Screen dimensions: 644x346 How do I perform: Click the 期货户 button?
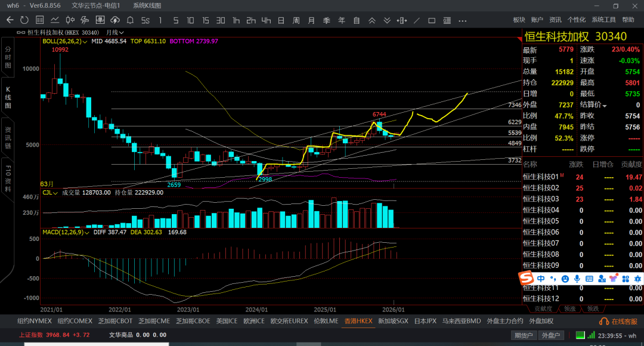pyautogui.click(x=524, y=335)
